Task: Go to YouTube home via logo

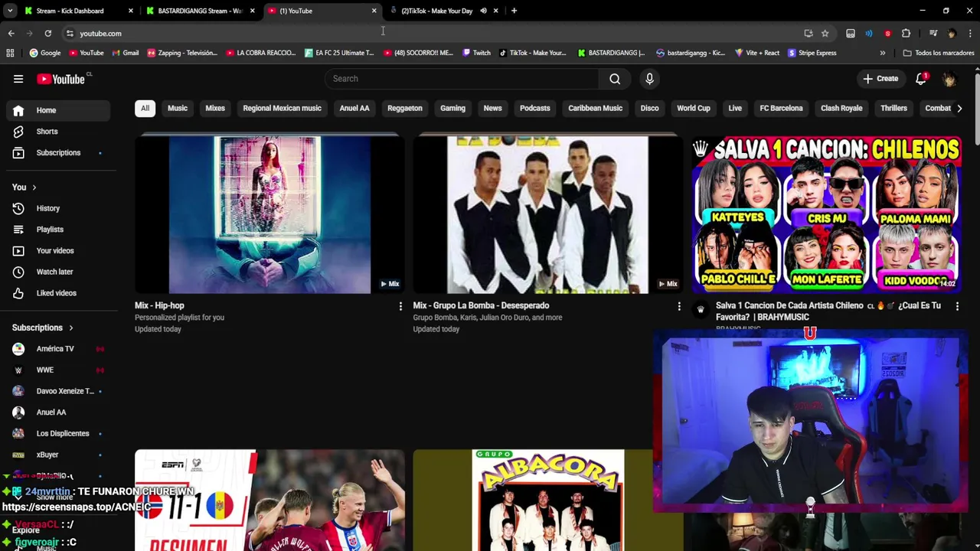Action: point(60,79)
